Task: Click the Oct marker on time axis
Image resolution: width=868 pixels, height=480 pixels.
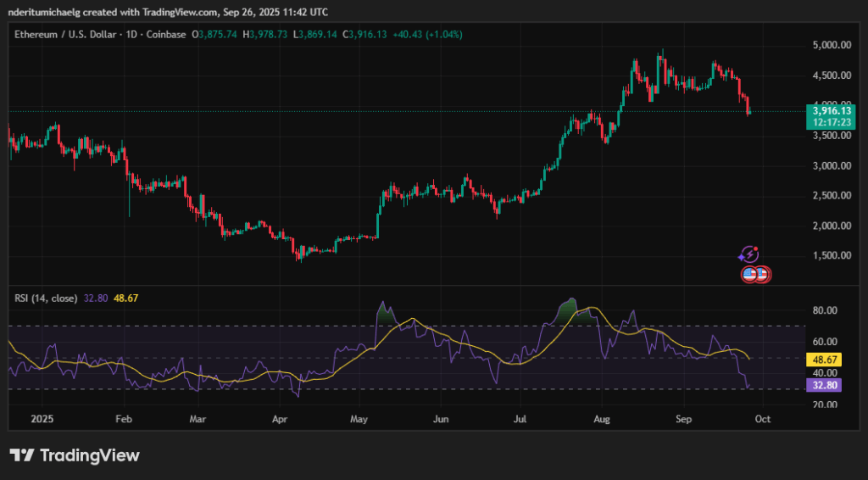Action: (x=760, y=419)
